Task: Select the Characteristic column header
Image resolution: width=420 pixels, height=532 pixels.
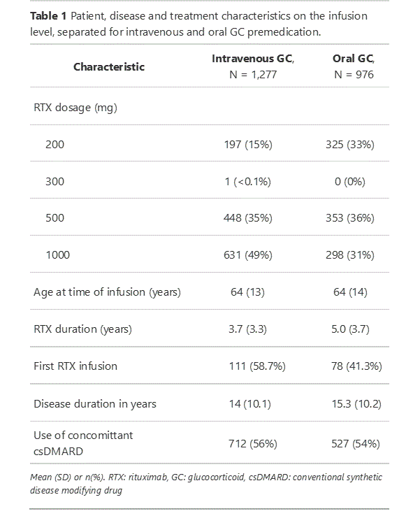Action: [x=109, y=67]
